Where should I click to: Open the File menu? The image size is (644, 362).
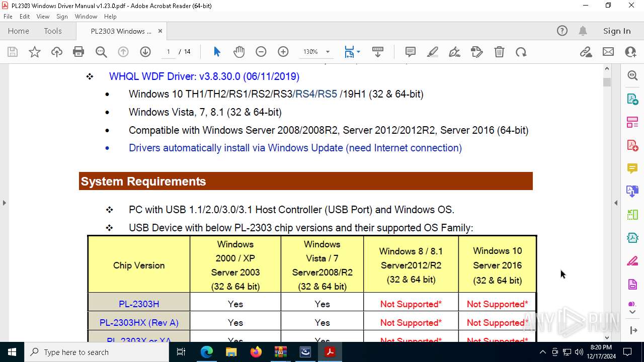[x=8, y=17]
